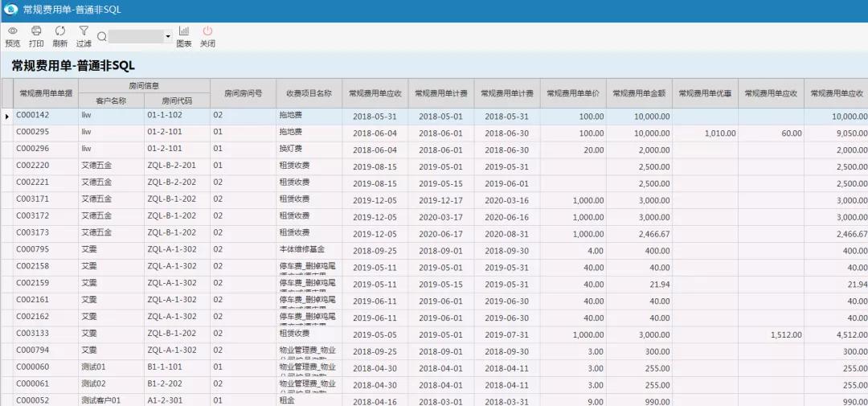Sort by 房间房间号 column header
The height and width of the screenshot is (406, 868).
pos(243,93)
